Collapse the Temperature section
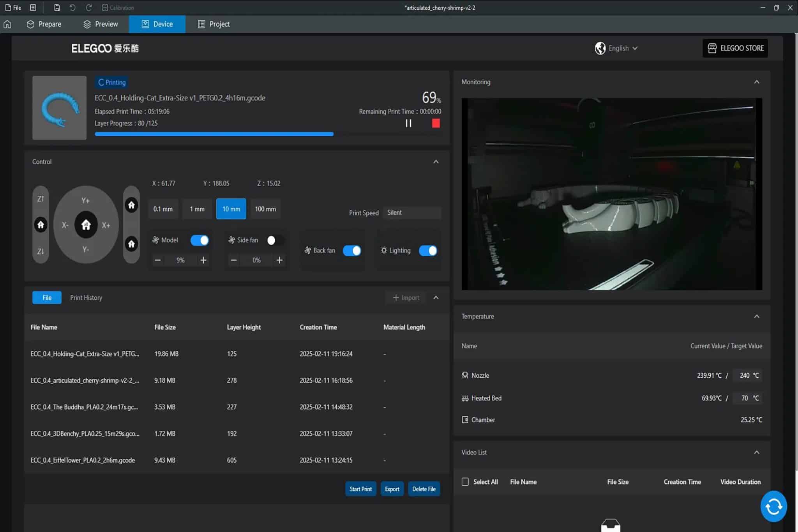Viewport: 798px width, 532px height. pos(756,316)
